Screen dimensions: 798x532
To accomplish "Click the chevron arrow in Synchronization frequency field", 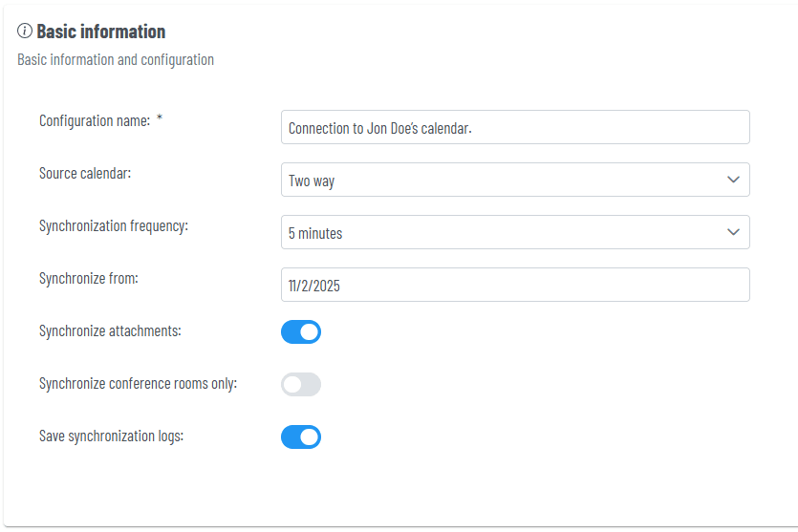I will click(x=733, y=232).
